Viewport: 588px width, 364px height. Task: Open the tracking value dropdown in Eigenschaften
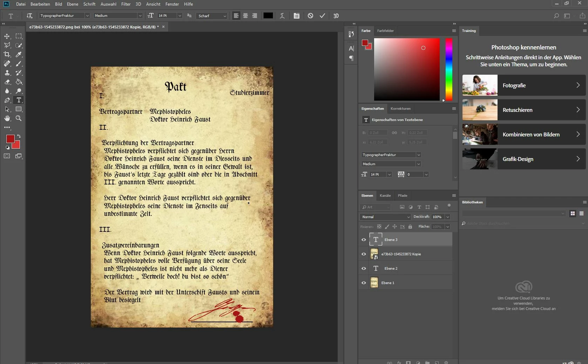[x=426, y=175]
